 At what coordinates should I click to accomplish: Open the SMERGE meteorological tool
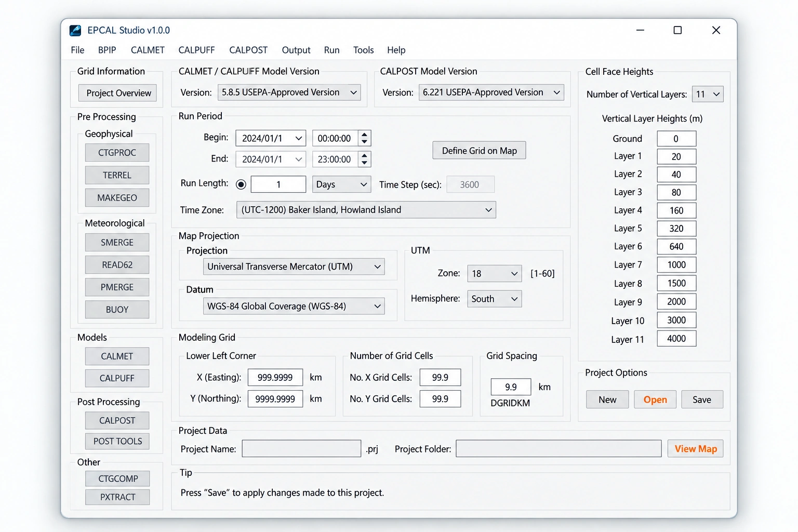coord(117,243)
